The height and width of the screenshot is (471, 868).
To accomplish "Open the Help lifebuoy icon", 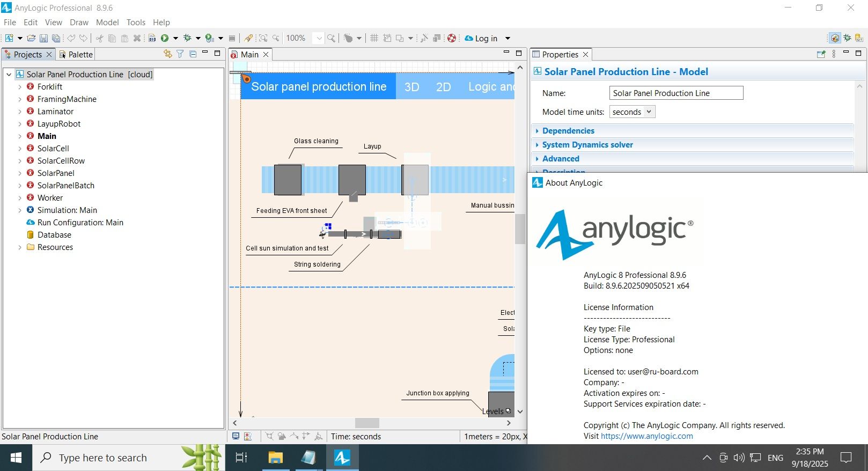I will point(452,38).
